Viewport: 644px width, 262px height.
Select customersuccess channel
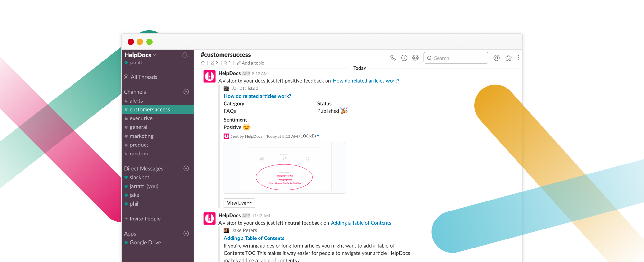[157, 109]
